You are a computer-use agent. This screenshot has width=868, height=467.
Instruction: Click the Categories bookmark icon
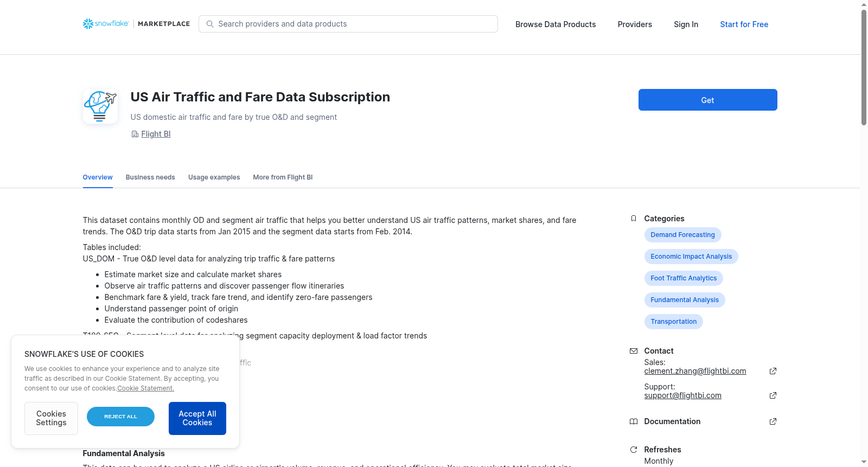click(634, 219)
